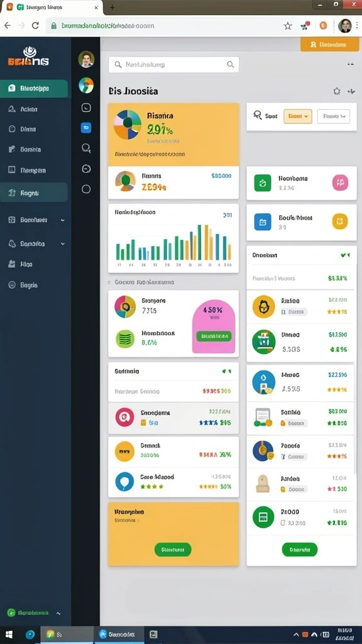
Task: Click the blue location-pin circle icon in the left list
Action: coord(124,481)
